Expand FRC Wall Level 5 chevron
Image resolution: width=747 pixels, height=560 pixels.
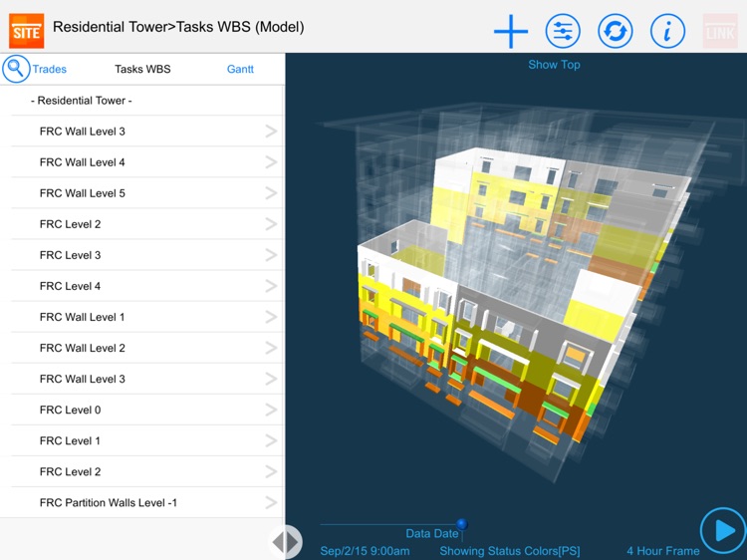pos(271,193)
